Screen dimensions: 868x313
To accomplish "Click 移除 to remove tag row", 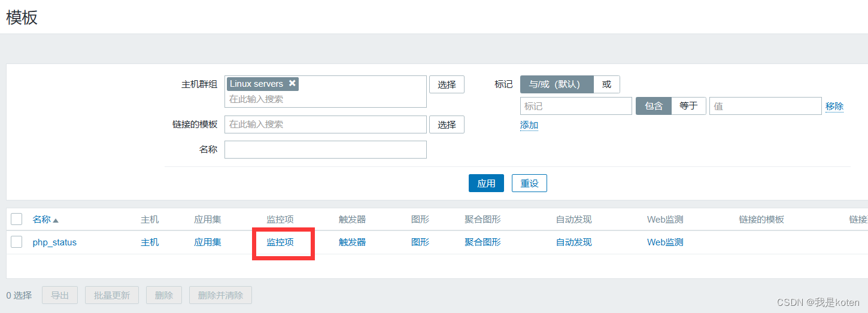I will point(834,106).
